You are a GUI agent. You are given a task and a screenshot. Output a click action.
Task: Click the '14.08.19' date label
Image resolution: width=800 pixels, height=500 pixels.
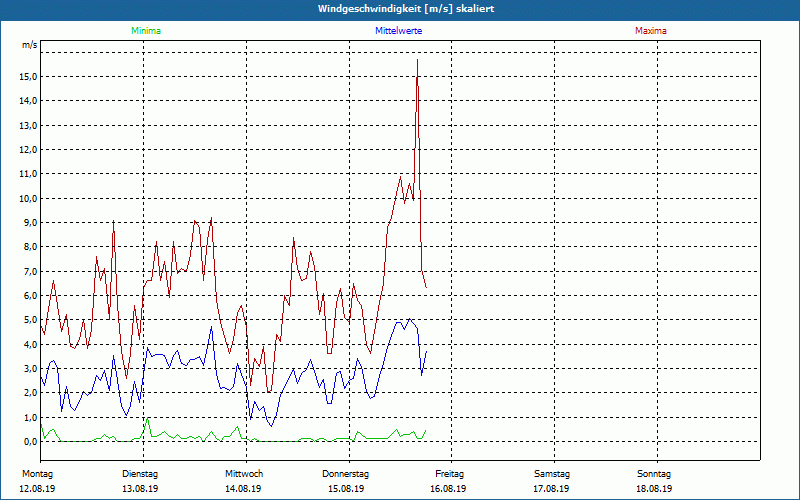243,489
